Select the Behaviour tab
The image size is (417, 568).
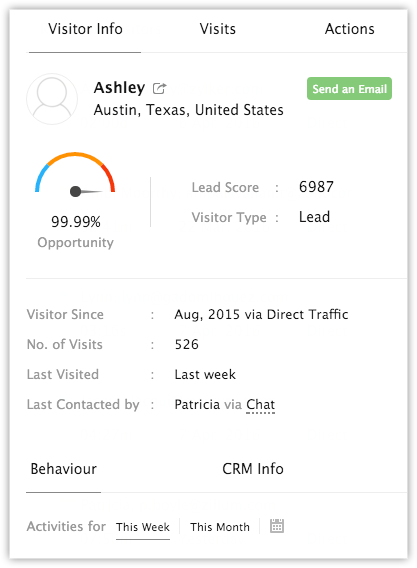[x=63, y=469]
